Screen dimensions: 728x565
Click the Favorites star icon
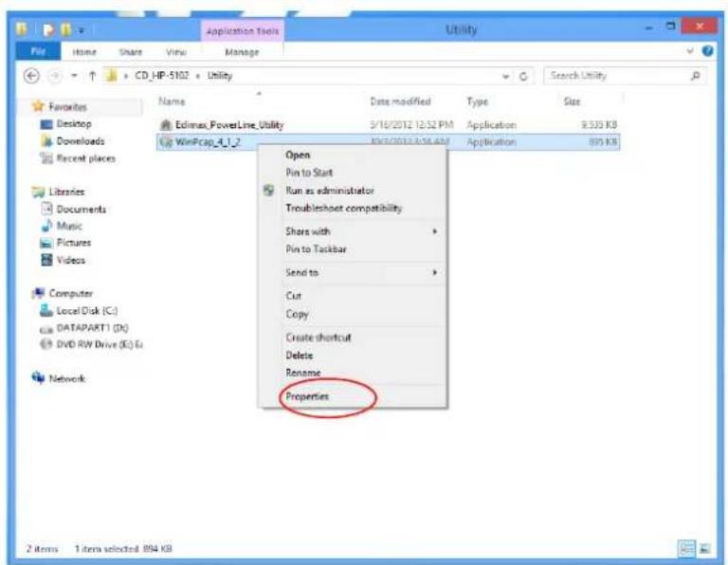pos(38,106)
